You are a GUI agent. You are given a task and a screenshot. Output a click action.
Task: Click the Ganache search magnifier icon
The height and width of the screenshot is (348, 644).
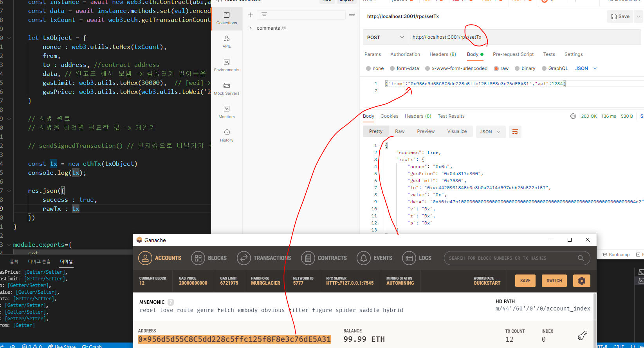[581, 258]
